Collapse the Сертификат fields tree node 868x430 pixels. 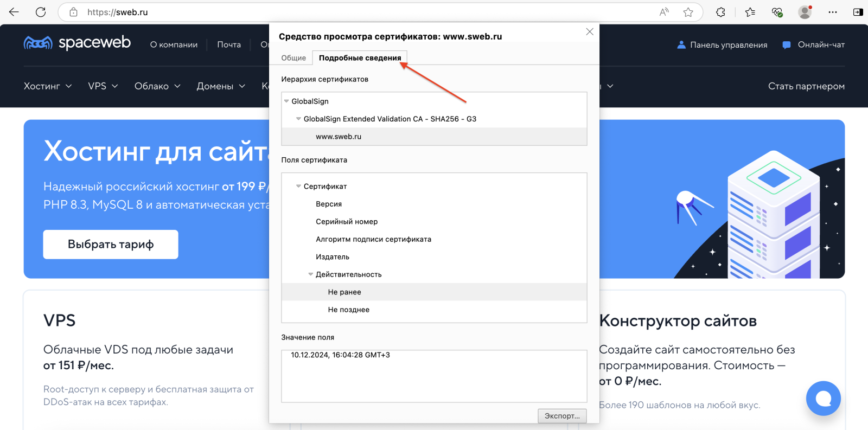click(298, 187)
